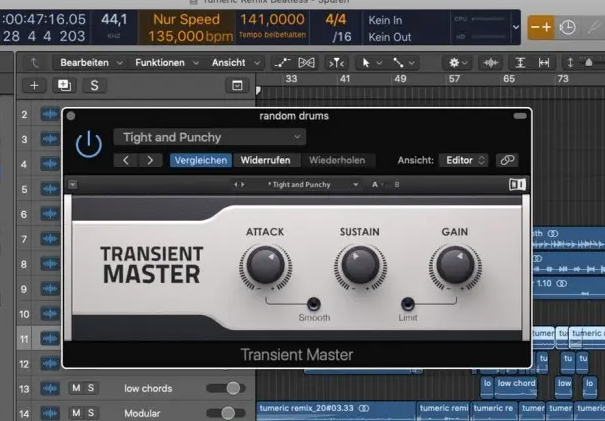Click the back arrow in tracks toolbar
Viewport: 605px width, 421px height.
35,63
